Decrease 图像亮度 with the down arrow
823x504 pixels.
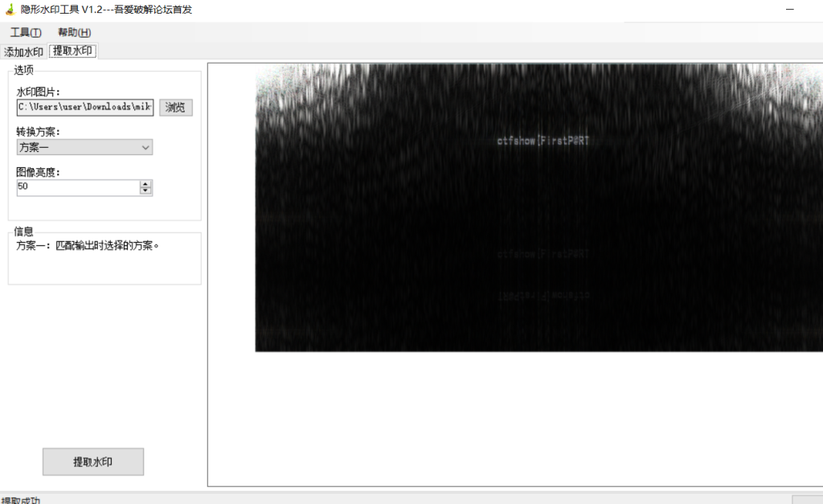pos(145,191)
